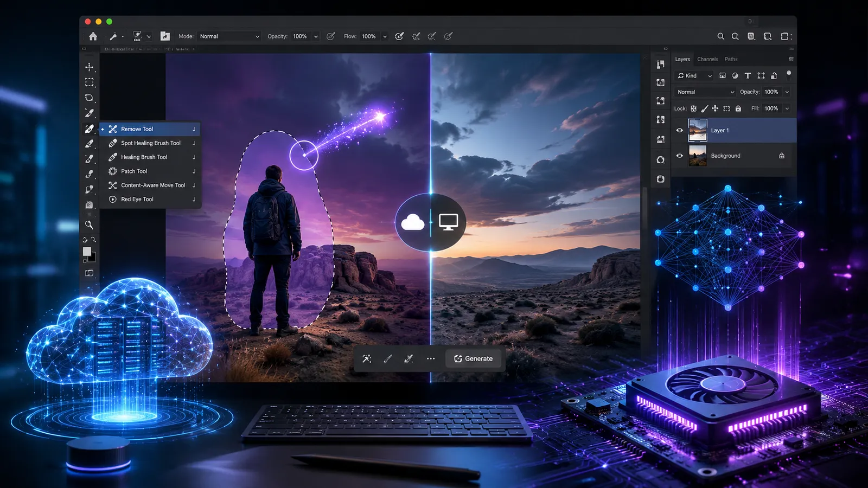
Task: Select the Layer 1 thumbnail
Action: (698, 130)
